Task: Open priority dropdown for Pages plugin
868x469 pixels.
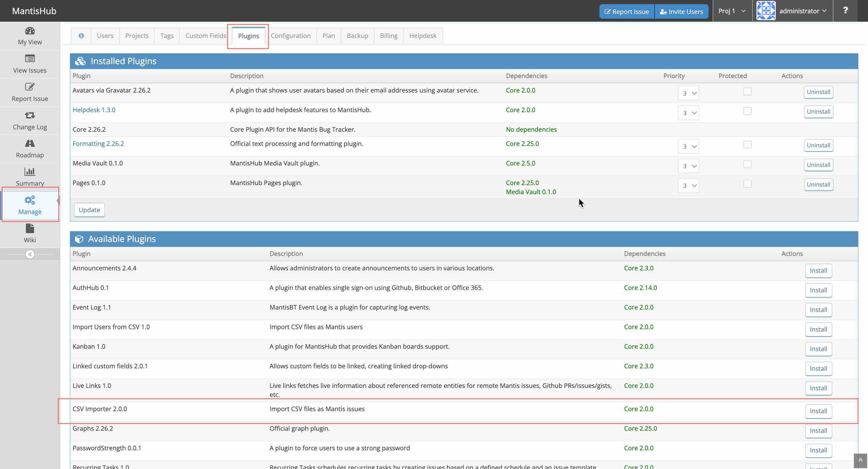Action: 688,186
